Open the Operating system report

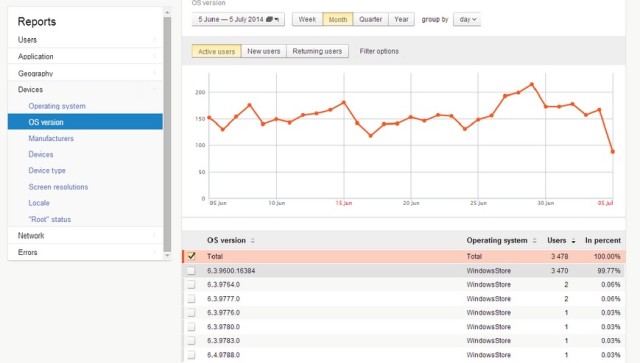pos(57,106)
